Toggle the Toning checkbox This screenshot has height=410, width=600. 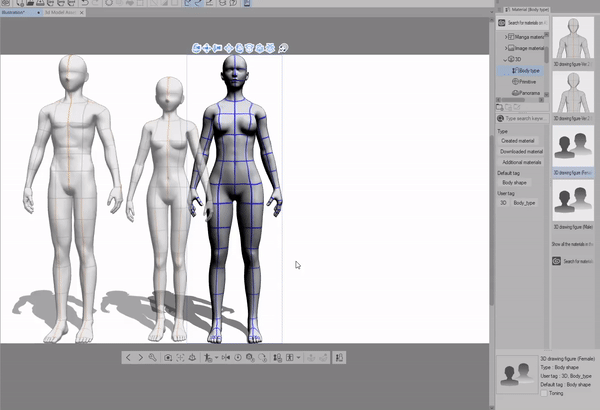pos(544,393)
